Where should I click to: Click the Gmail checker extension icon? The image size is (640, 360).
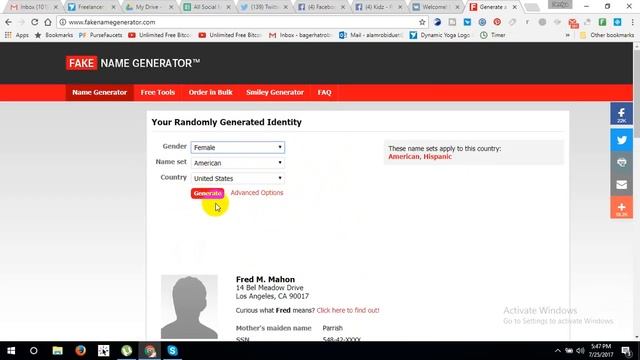573,23
